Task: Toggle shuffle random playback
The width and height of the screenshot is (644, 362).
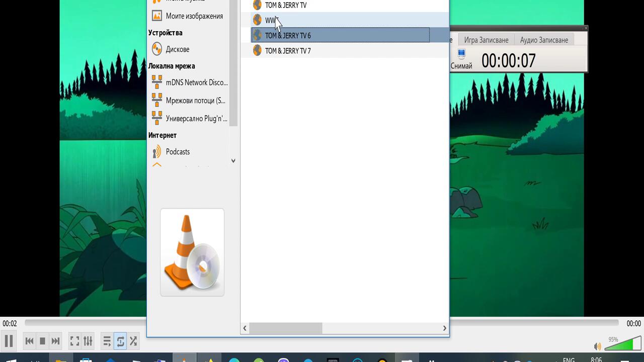Action: (133, 341)
